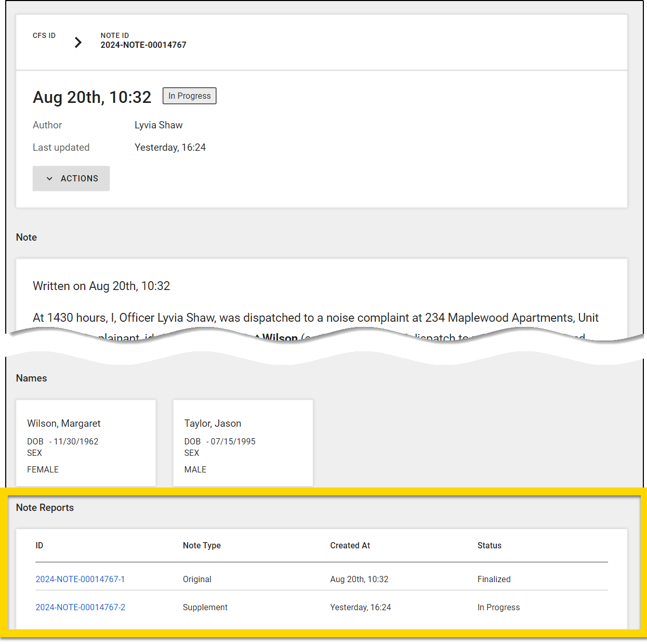Select the Supplement note type cell

[205, 607]
